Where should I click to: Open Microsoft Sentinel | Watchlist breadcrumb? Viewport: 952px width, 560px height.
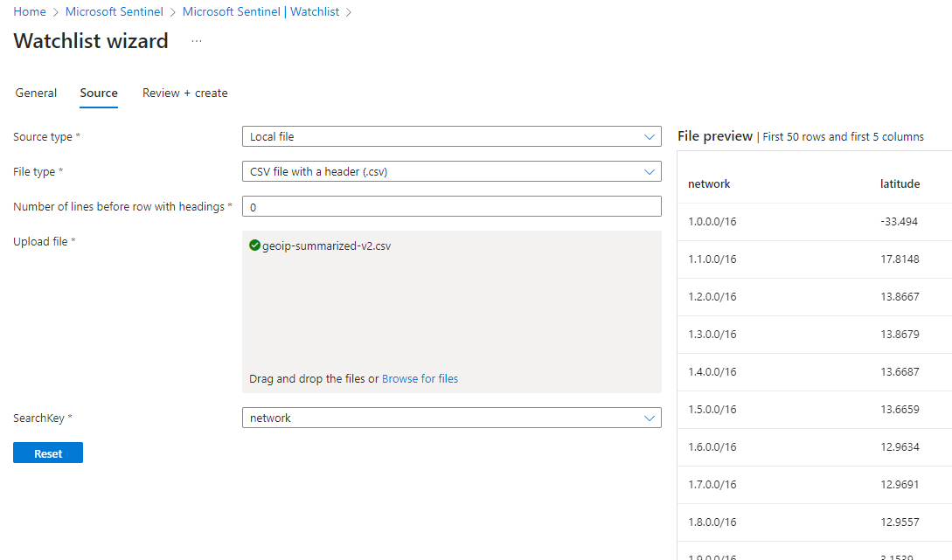click(x=261, y=11)
